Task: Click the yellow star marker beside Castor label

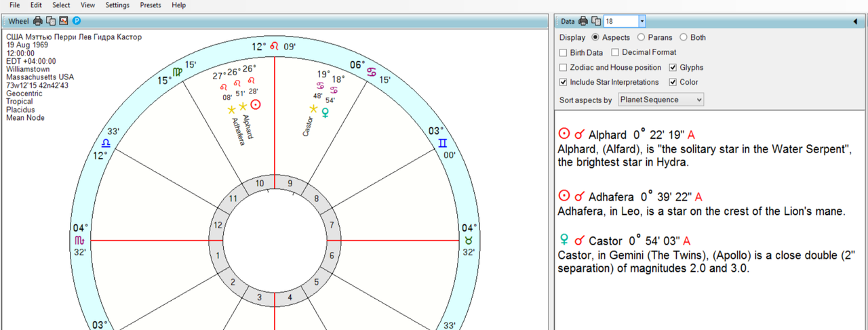Action: point(313,108)
